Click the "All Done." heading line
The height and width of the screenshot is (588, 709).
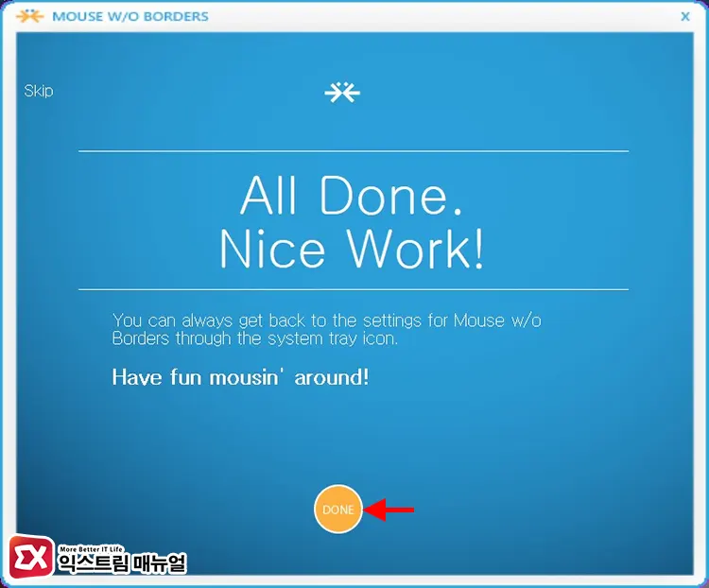[352, 196]
